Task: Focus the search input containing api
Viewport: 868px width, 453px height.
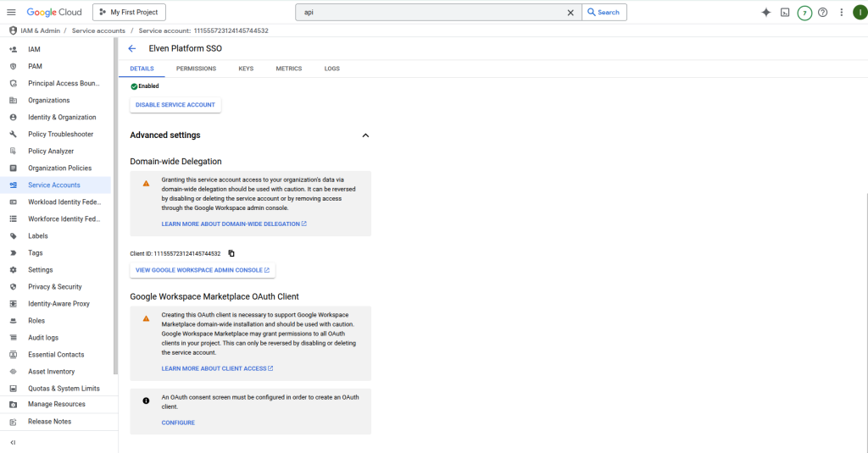Action: point(431,12)
